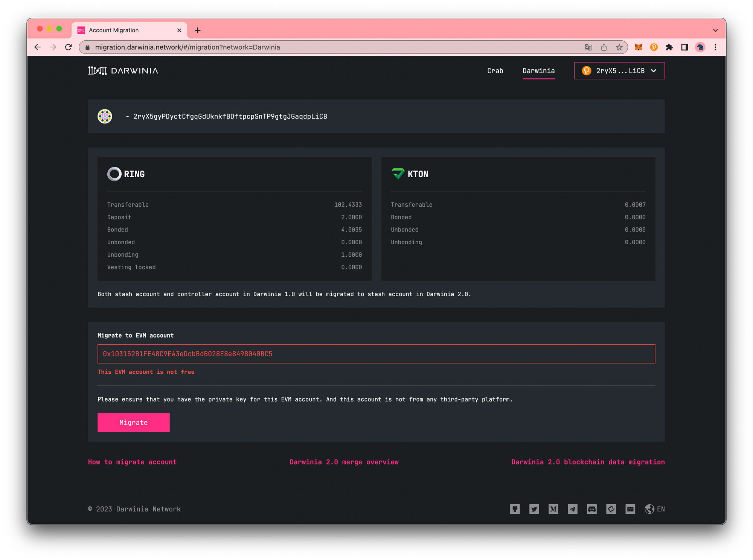The image size is (753, 560).
Task: Click the Darwinia logo in header
Action: tap(123, 71)
